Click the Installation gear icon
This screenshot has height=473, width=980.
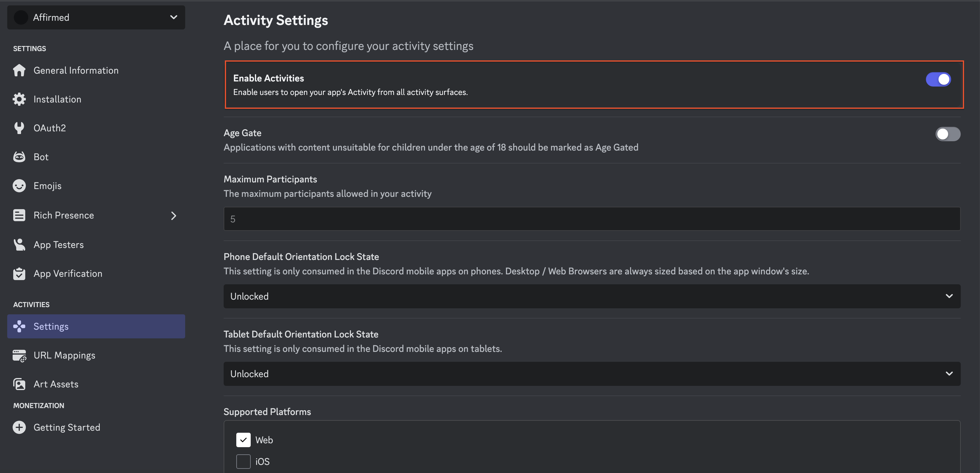click(x=19, y=99)
